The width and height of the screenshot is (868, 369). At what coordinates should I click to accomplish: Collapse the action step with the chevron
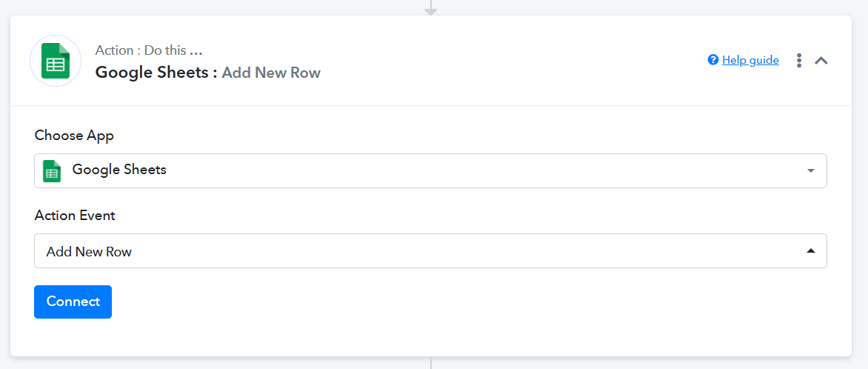click(821, 61)
